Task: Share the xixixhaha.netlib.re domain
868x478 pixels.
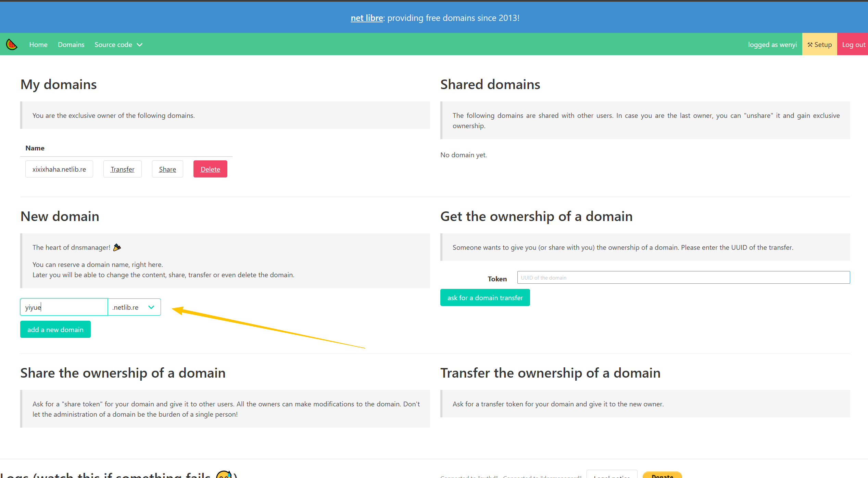Action: 167,169
